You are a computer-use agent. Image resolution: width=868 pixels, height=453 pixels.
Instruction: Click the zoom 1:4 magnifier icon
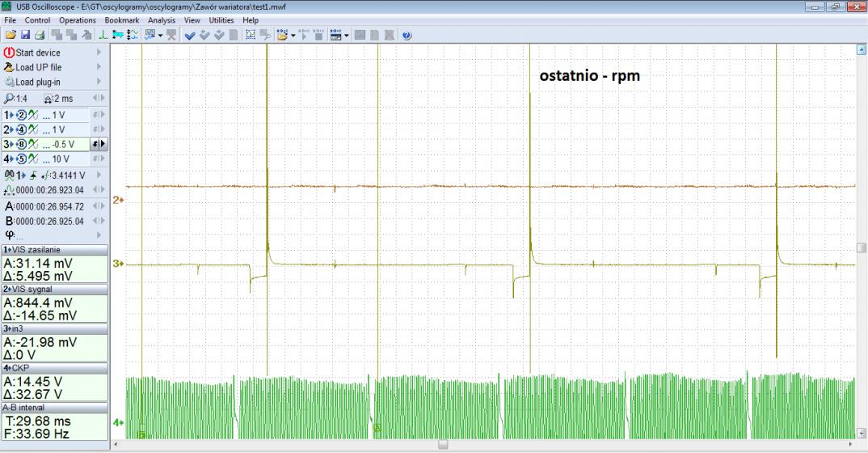[x=9, y=98]
